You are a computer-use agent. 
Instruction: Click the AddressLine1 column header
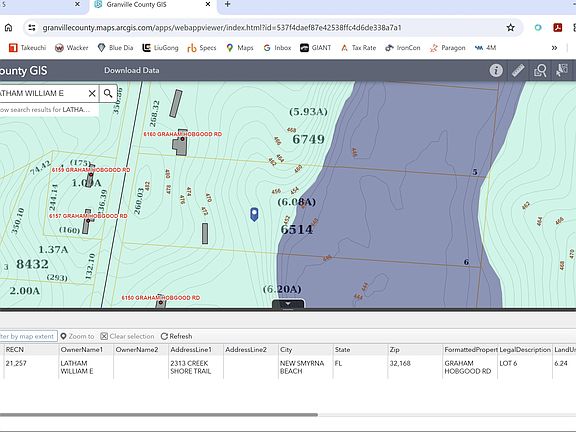click(x=196, y=350)
